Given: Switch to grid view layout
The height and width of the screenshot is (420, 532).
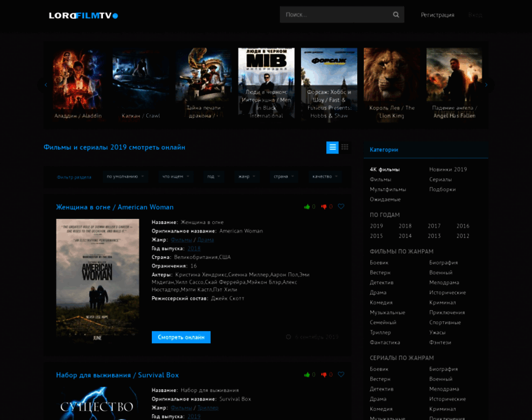Looking at the screenshot, I should point(344,147).
